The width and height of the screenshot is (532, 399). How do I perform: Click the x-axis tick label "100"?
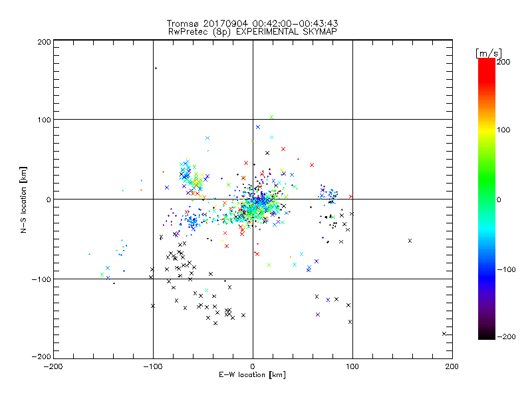(x=352, y=367)
